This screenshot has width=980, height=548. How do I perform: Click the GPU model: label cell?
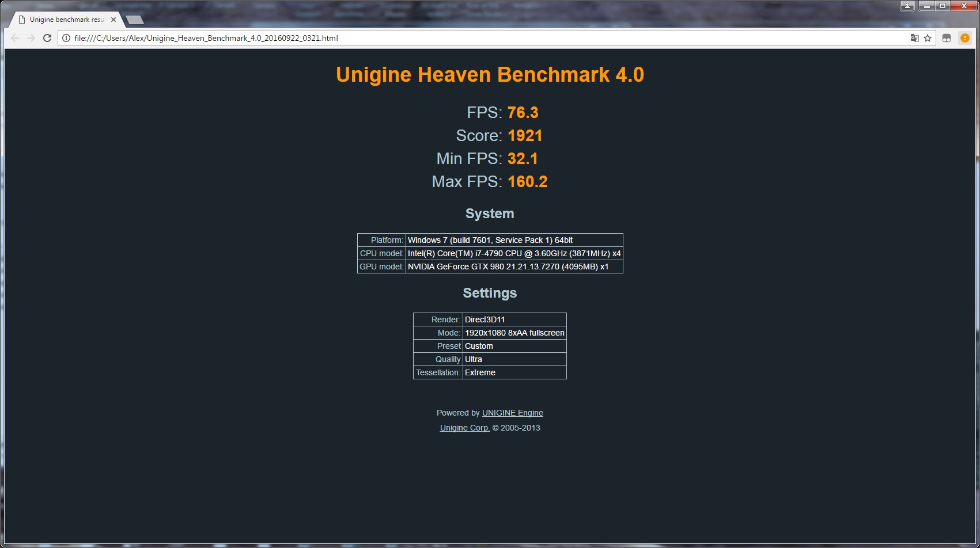click(381, 267)
